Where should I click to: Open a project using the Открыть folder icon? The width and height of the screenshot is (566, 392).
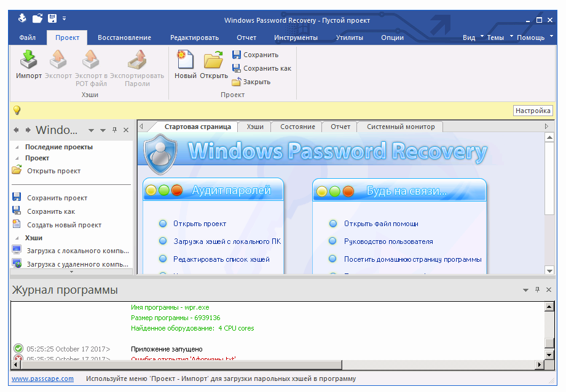click(x=214, y=60)
